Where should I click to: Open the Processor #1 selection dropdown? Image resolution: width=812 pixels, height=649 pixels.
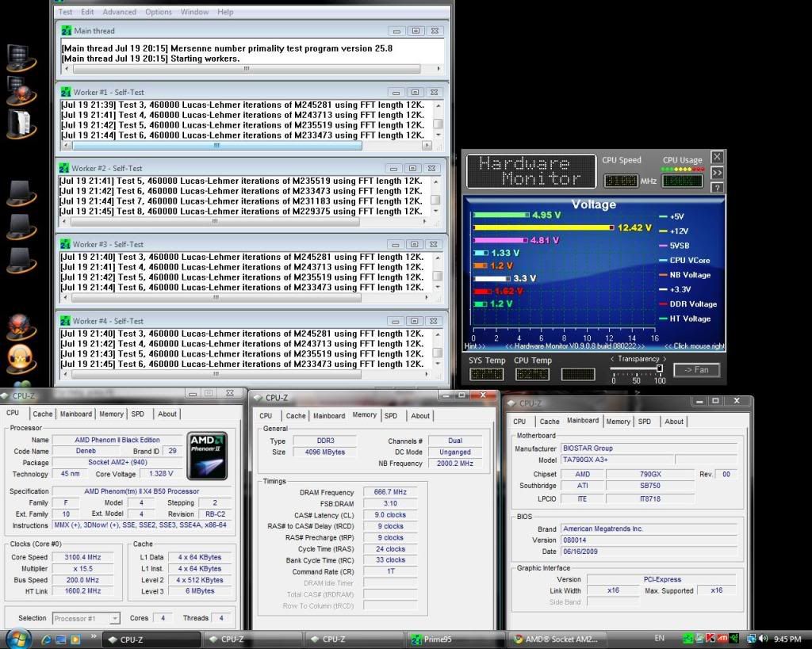pos(86,618)
